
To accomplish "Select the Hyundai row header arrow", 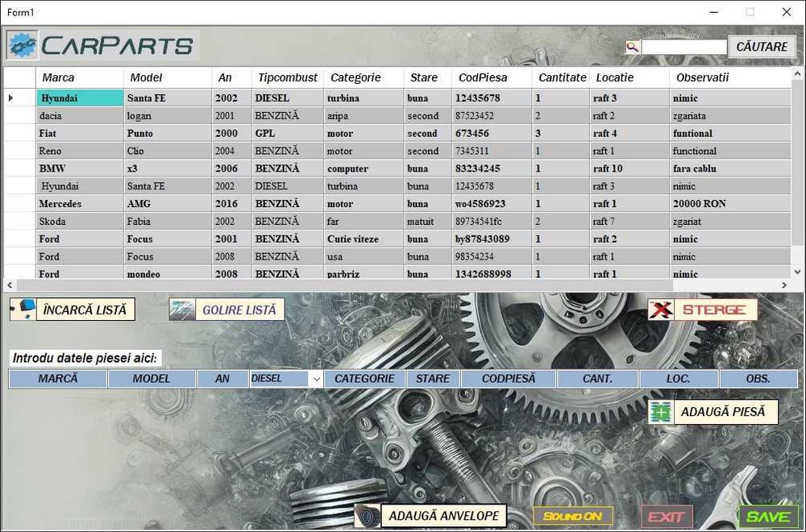I will [x=11, y=98].
